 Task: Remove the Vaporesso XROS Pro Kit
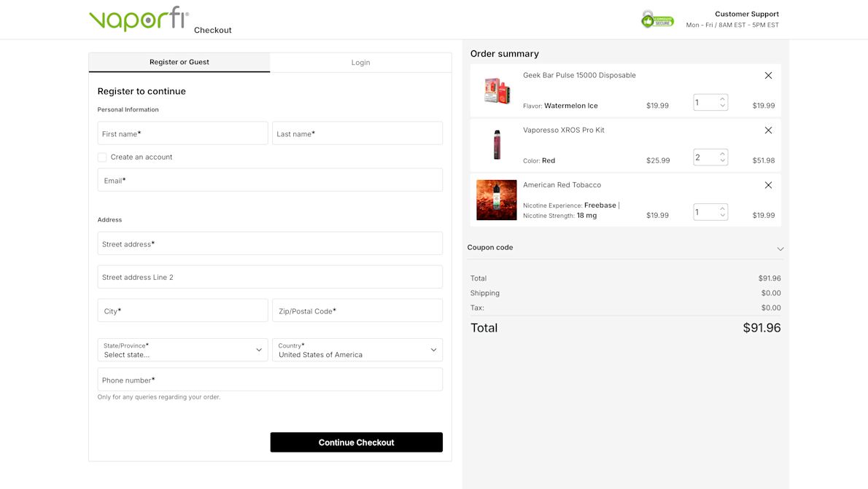coord(768,130)
